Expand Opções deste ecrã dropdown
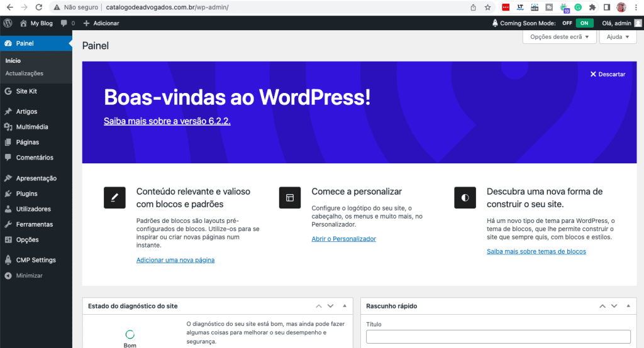The height and width of the screenshot is (348, 644). [559, 36]
